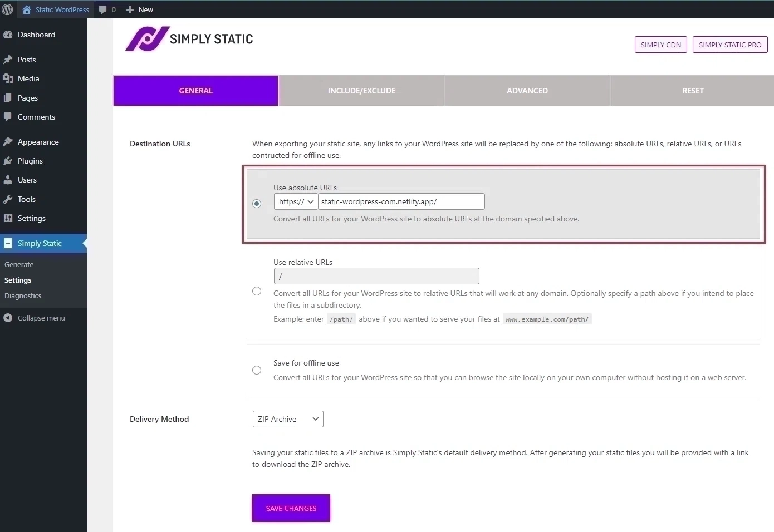Open the ZIP Archive delivery method dropdown
Screen dimensions: 774x532
click(287, 419)
